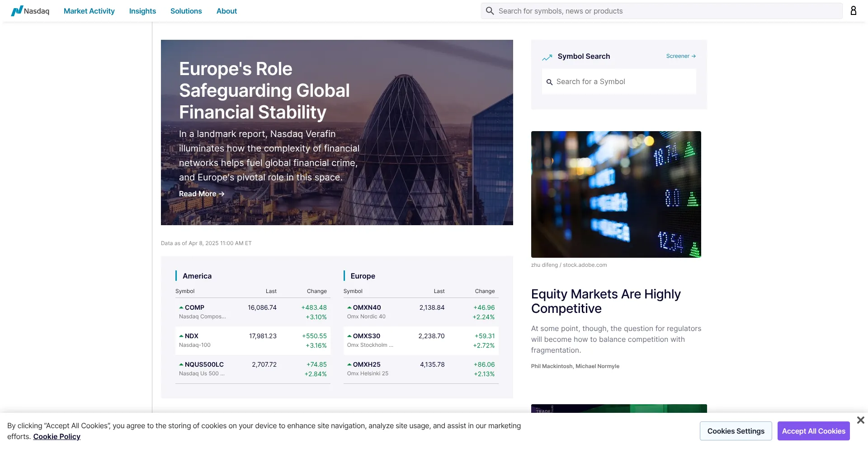This screenshot has height=449, width=868.
Task: Click the Nasdaq logo
Action: pyautogui.click(x=30, y=11)
